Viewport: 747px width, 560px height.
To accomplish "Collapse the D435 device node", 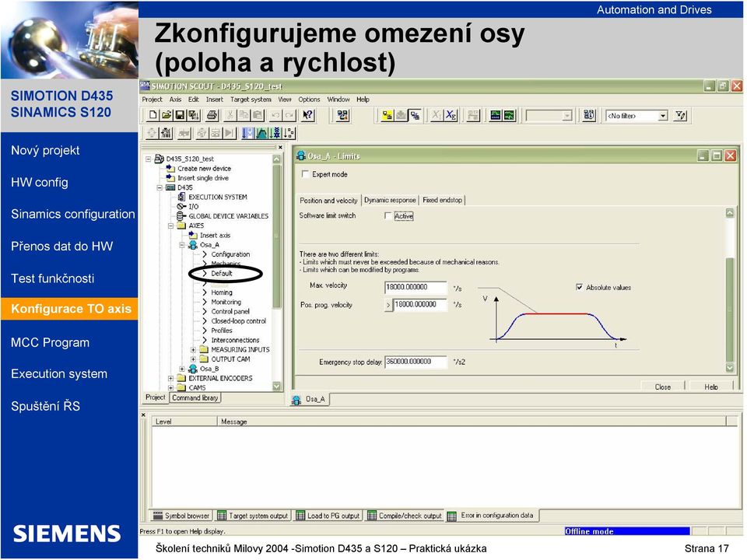I will pos(160,187).
